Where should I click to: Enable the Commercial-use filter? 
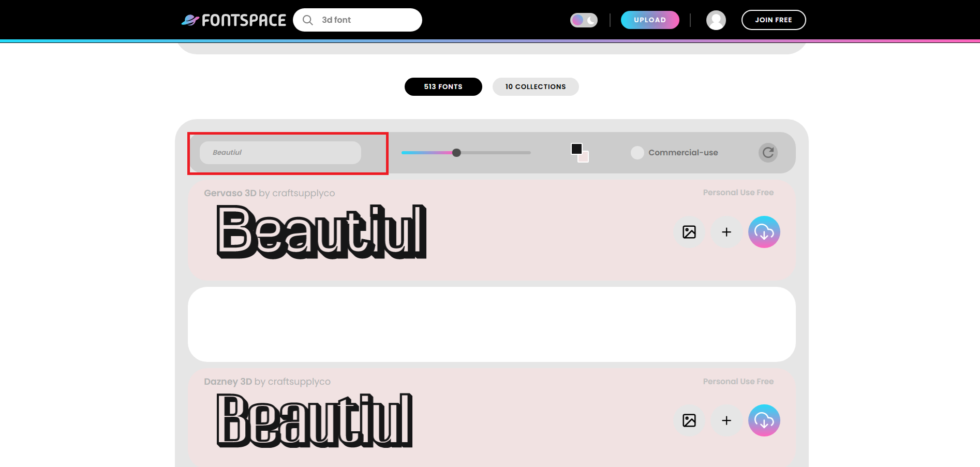pyautogui.click(x=637, y=152)
